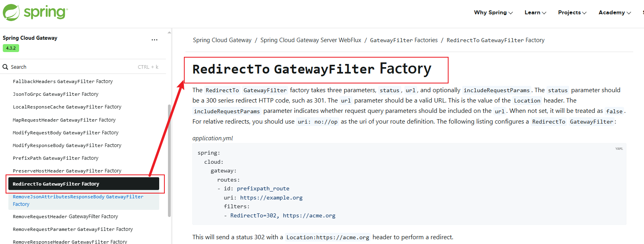Image resolution: width=644 pixels, height=244 pixels.
Task: Click the 'uri: https://example.org' line
Action: point(263,198)
